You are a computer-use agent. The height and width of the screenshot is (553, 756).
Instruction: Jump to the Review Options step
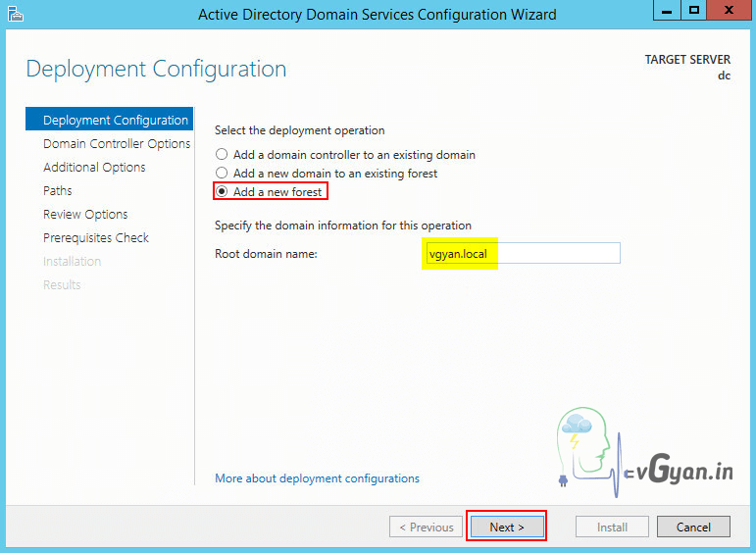85,215
